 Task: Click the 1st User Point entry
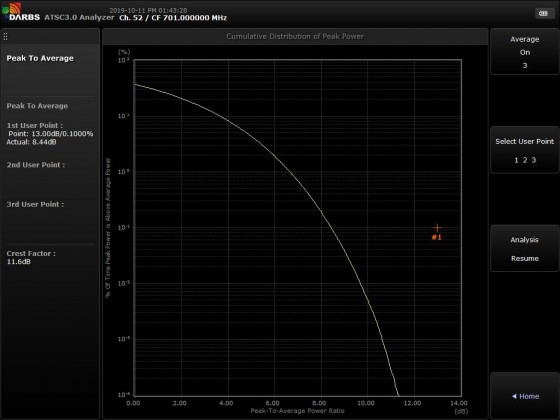[50, 134]
